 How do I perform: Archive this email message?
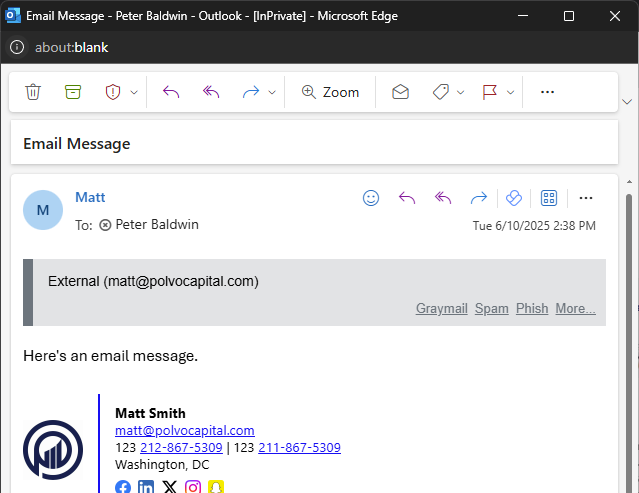(x=72, y=92)
